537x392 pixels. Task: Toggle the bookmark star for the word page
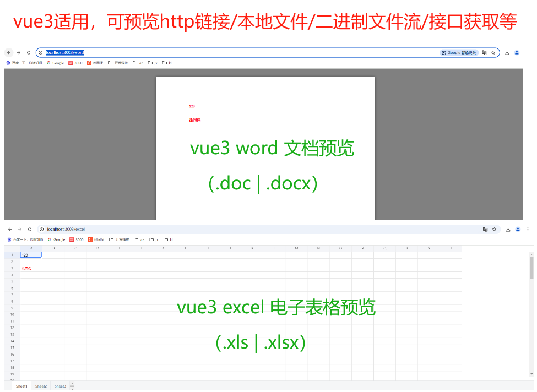493,52
